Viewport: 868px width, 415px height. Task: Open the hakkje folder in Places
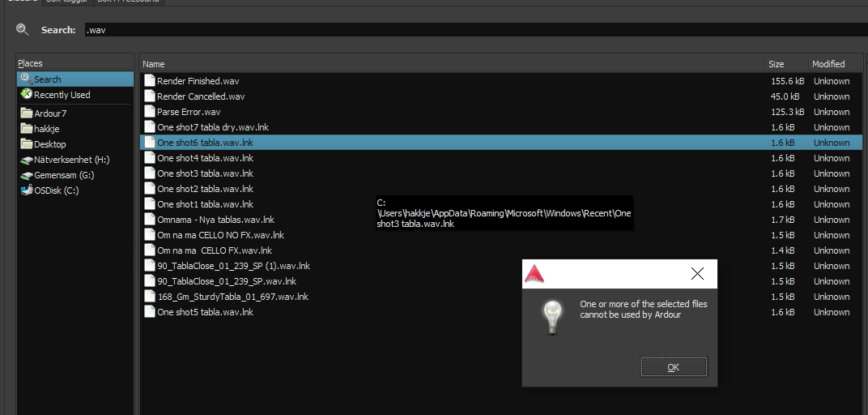46,129
